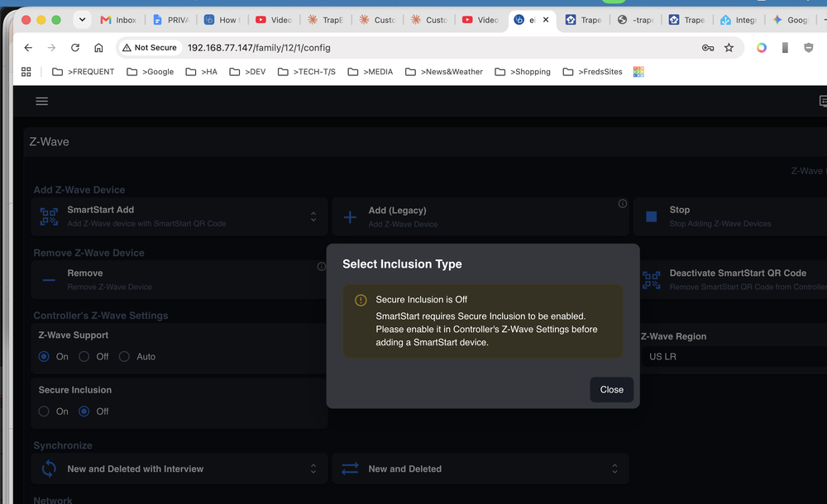Open the >FREQUENT bookmarks folder

tap(84, 72)
